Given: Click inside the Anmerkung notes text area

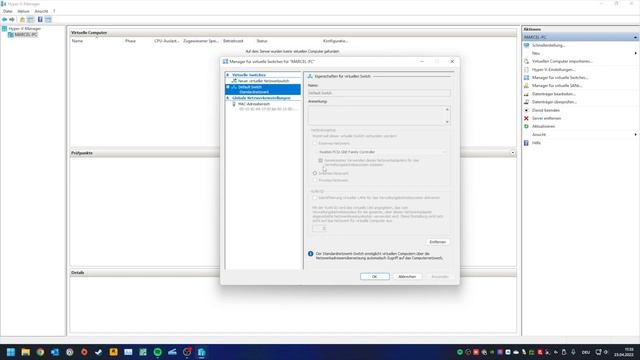Looking at the screenshot, I should tap(376, 116).
